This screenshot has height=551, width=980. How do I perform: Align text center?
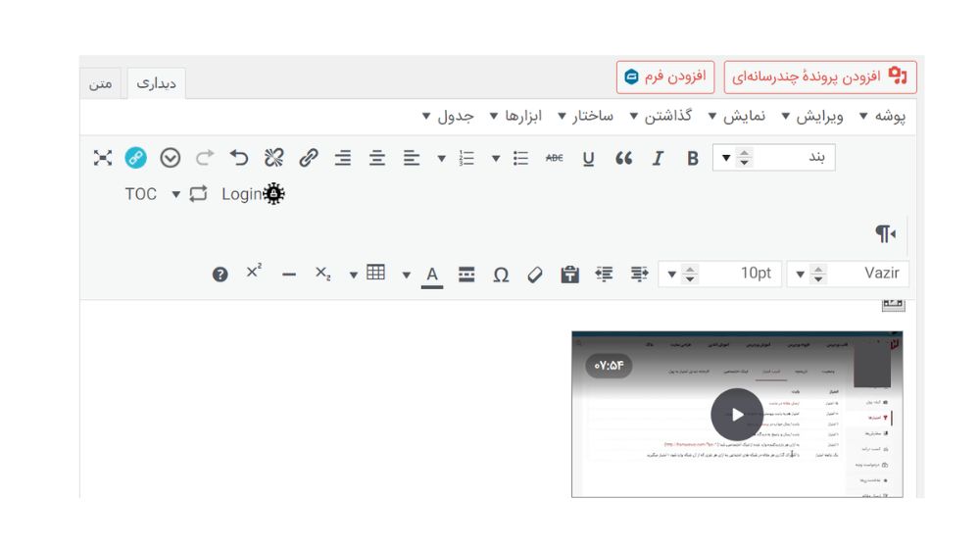(376, 158)
